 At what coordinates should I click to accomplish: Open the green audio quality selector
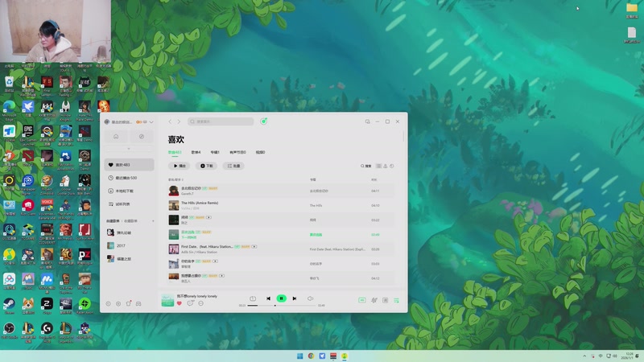tap(361, 300)
